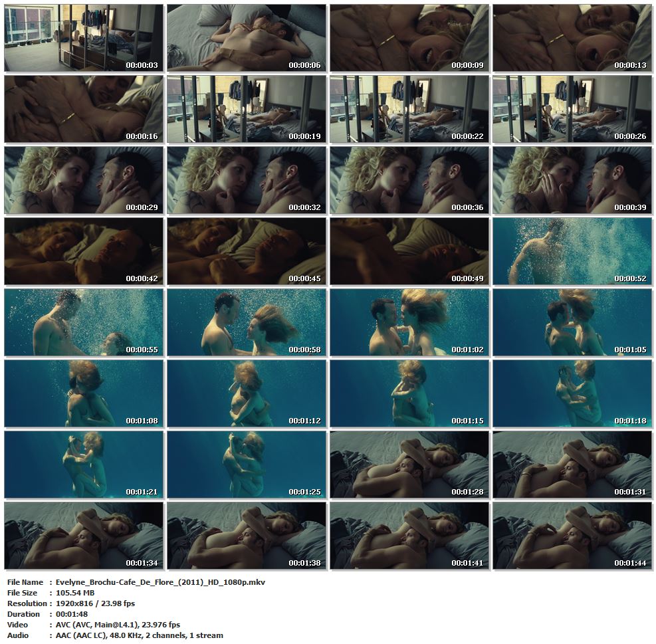Image resolution: width=656 pixels, height=644 pixels.
Task: Open the 00:00:39 frame
Action: point(572,180)
